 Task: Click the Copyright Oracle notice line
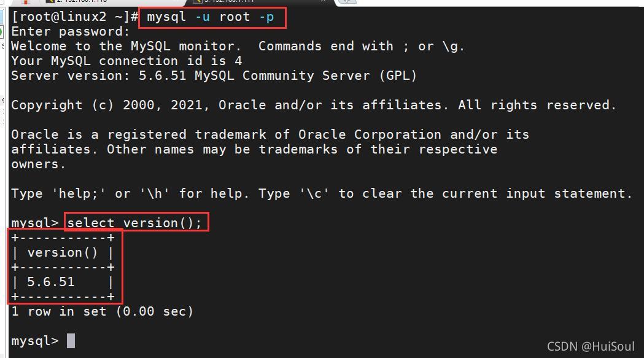click(x=314, y=105)
